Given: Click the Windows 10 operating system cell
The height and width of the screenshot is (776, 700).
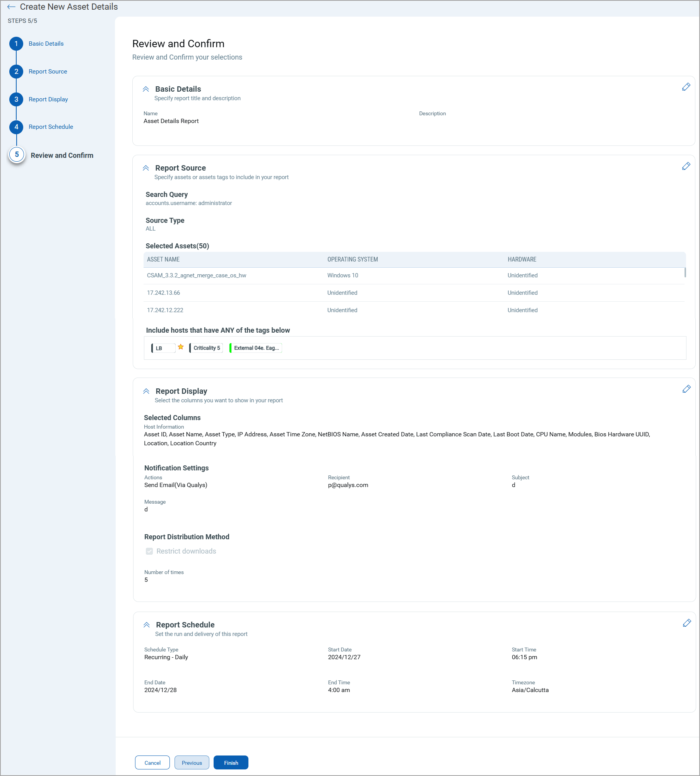Looking at the screenshot, I should click(x=343, y=275).
